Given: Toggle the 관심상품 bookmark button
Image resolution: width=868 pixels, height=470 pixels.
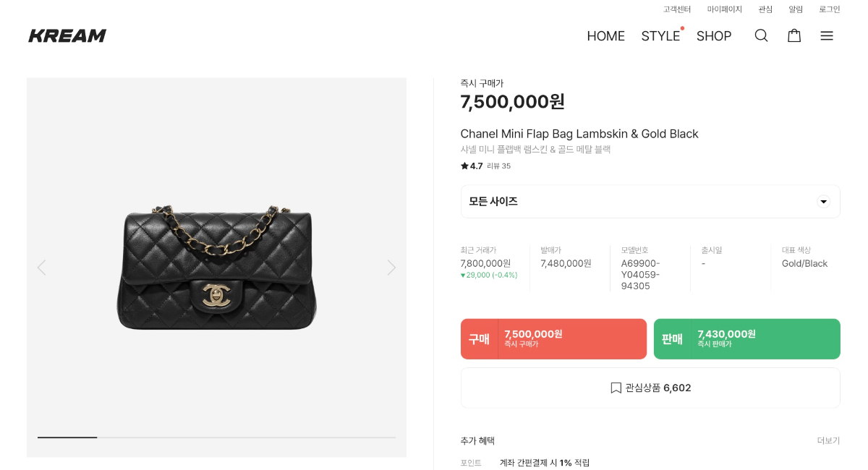Looking at the screenshot, I should (650, 388).
